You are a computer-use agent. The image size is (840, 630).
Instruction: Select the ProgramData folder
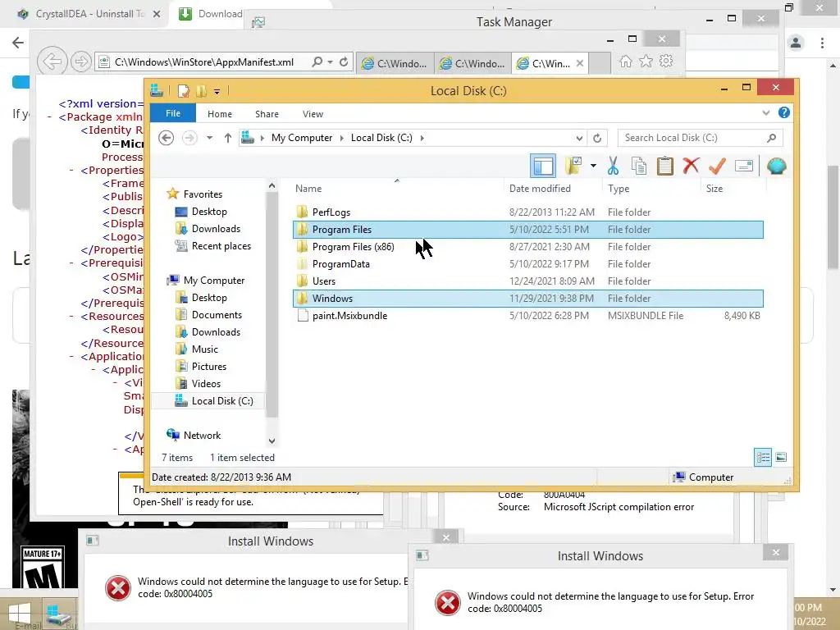pos(527,264)
